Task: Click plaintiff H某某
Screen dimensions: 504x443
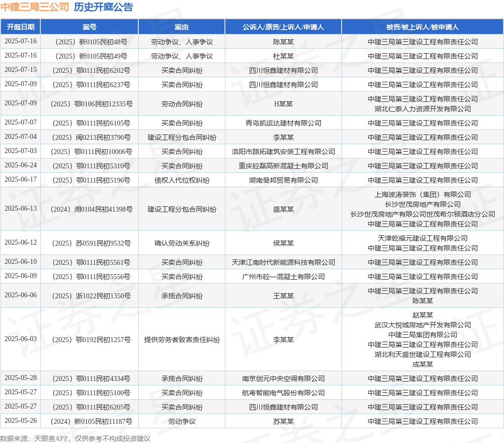Action: pos(283,104)
